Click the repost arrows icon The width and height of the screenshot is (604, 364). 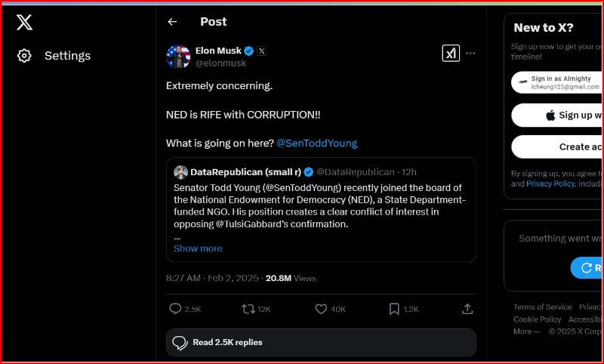(248, 309)
